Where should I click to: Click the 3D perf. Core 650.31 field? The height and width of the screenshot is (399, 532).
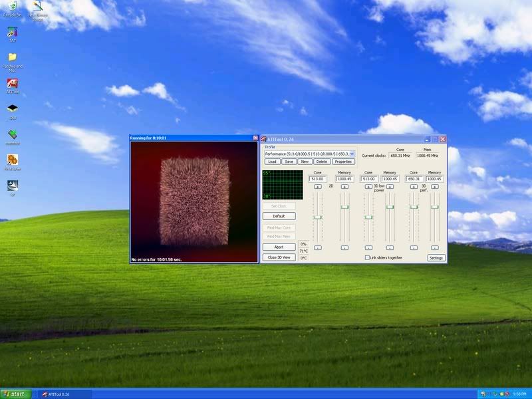(x=414, y=179)
